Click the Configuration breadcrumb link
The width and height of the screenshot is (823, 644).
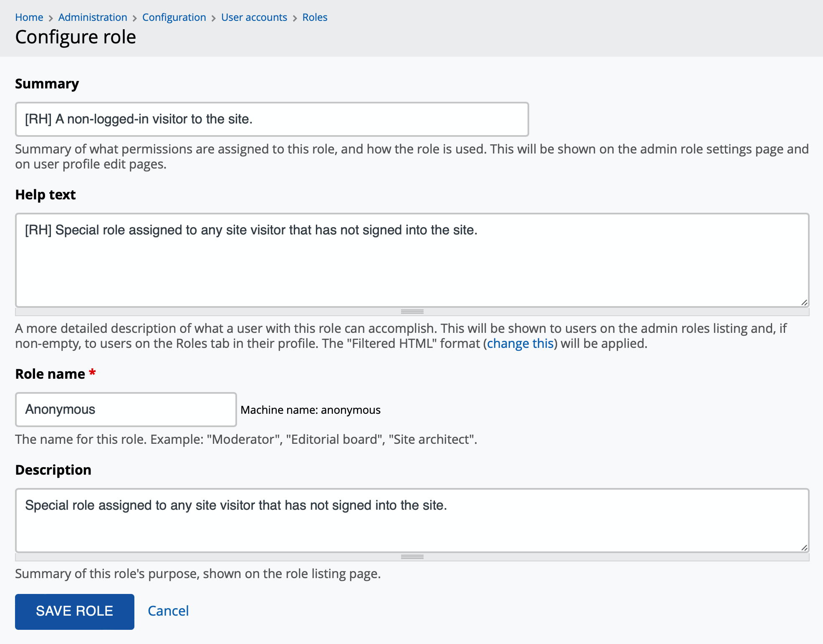[x=174, y=17]
